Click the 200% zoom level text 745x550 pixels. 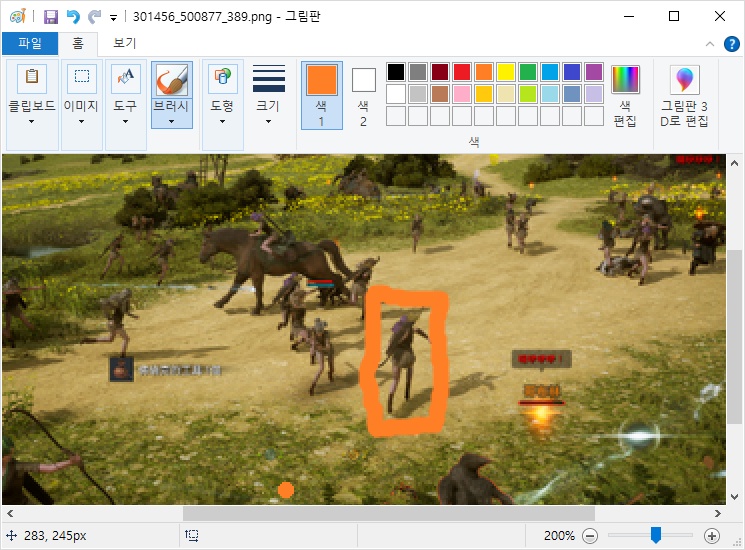(559, 536)
